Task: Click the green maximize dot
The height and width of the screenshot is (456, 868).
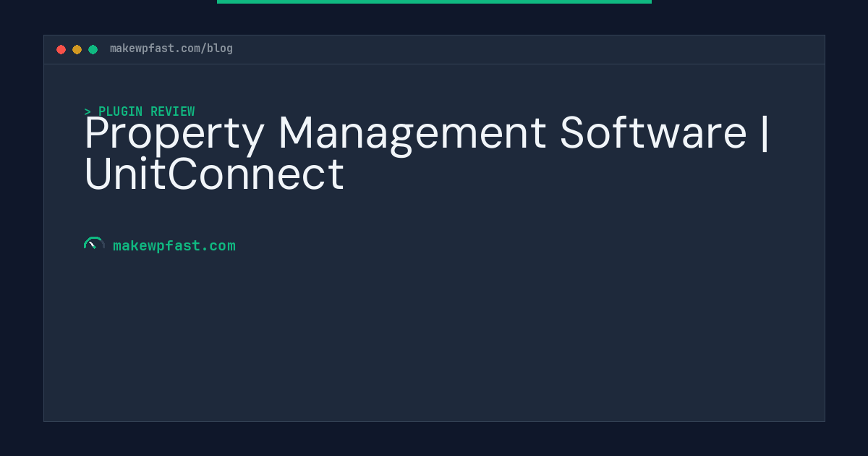Action: [93, 49]
